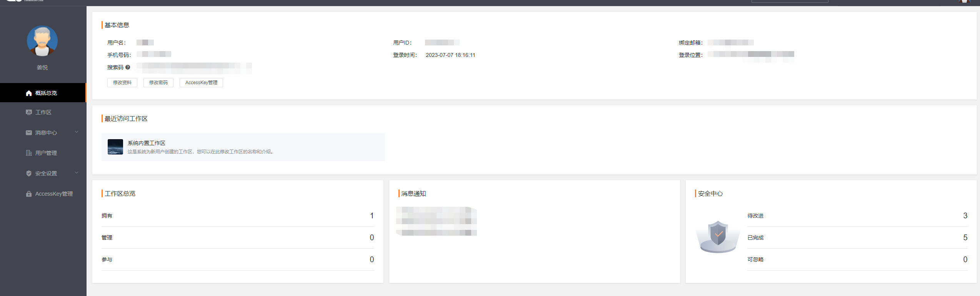Viewport: 980px width, 296px height.
Task: Click the 拥有 row count 1
Action: (372, 216)
